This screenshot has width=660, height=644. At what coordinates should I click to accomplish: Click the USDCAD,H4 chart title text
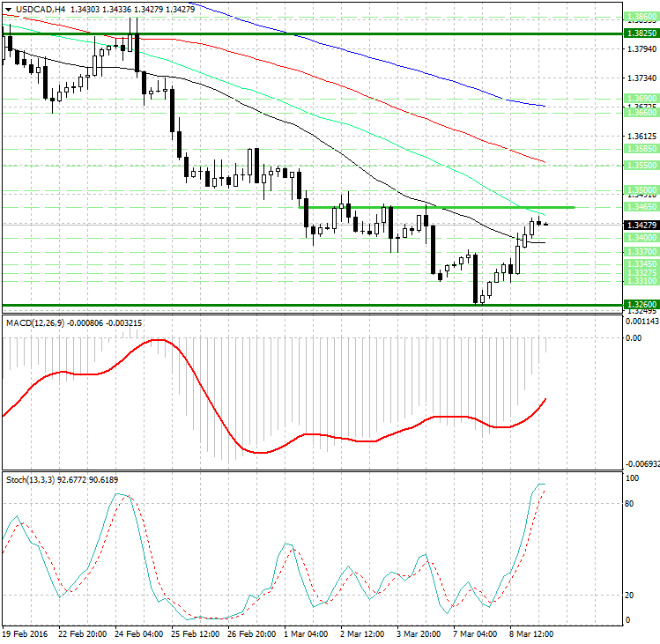point(41,10)
